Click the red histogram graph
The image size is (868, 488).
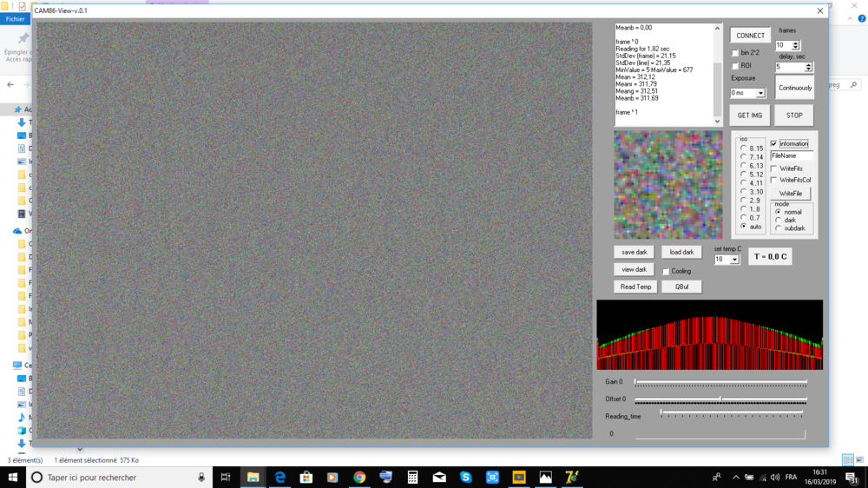(x=710, y=335)
